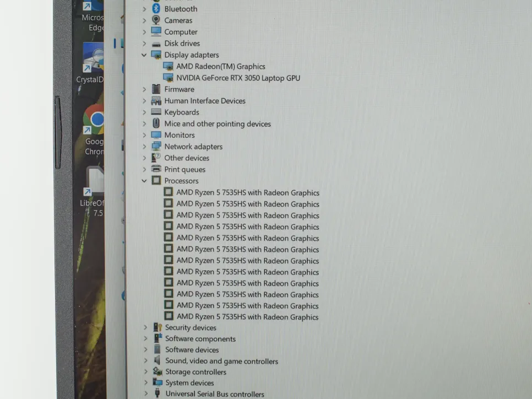Select Mice and other pointing devices
This screenshot has width=532, height=399.
217,124
